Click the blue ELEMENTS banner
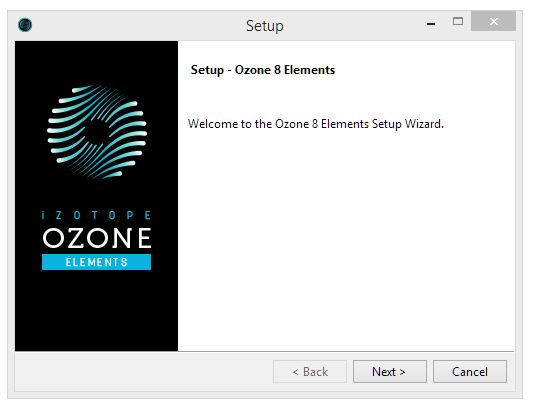Image resolution: width=536 pixels, height=411 pixels. click(96, 262)
